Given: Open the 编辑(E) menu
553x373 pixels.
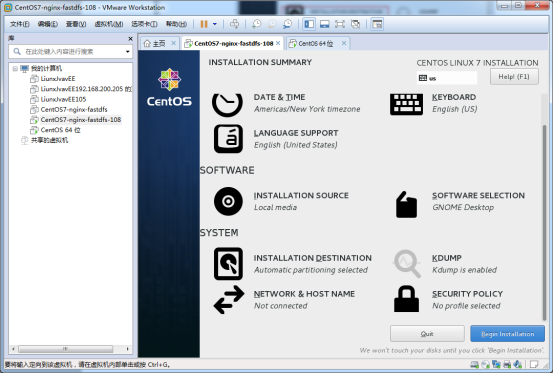Looking at the screenshot, I should click(48, 24).
